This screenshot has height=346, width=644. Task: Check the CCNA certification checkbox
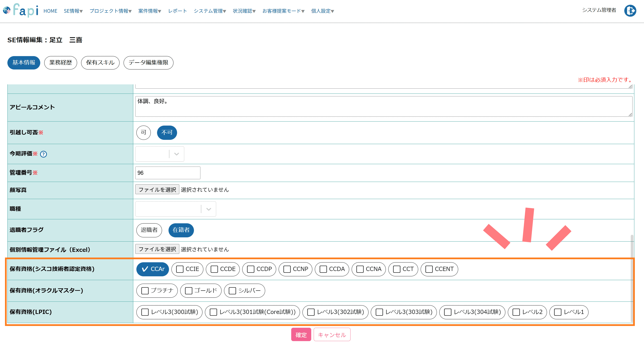click(368, 269)
